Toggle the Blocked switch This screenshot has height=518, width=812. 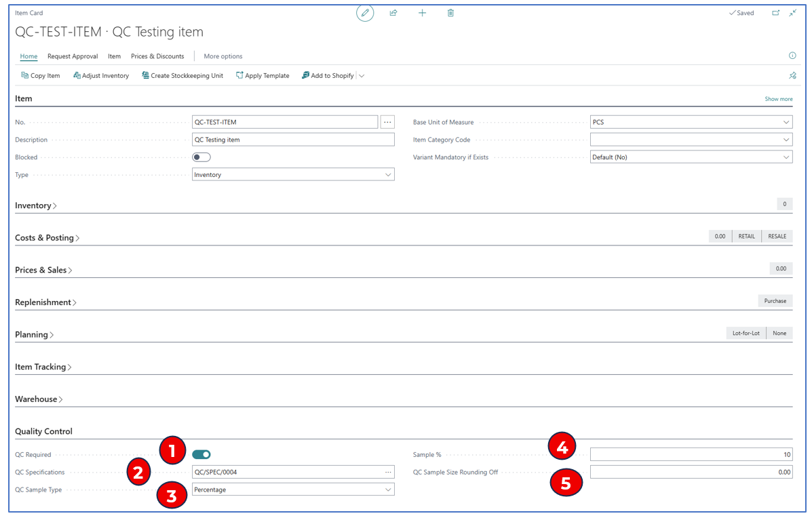[x=201, y=157]
